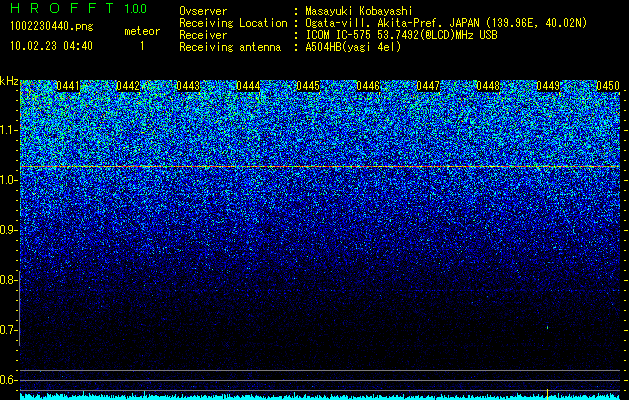Click the A504HB(yagi 4el) antenna text
The height and width of the screenshot is (400, 629).
pos(353,47)
